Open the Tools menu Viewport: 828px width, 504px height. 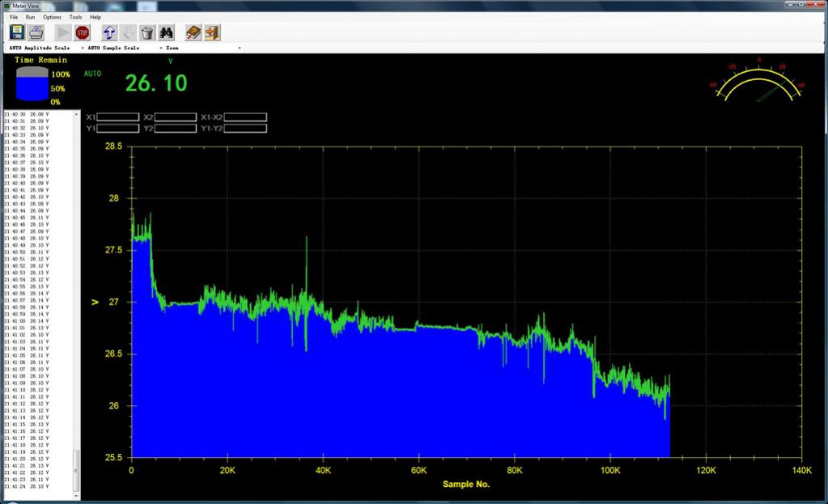tap(75, 17)
